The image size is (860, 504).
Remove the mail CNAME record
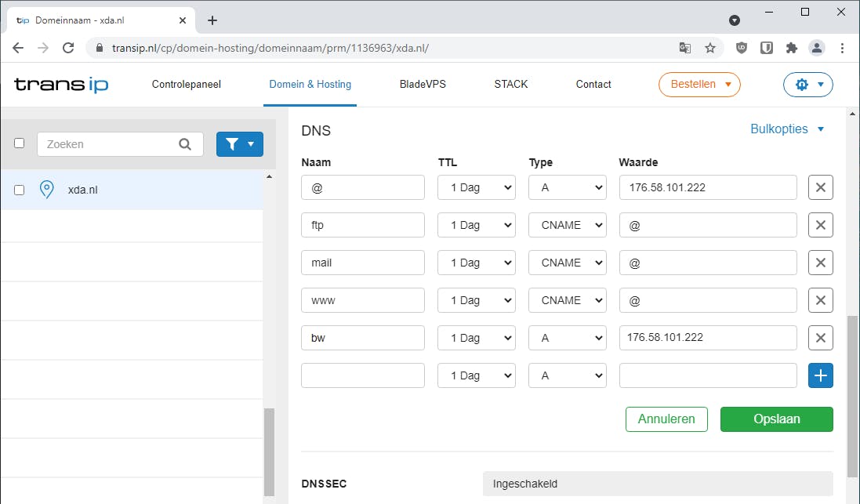[x=821, y=263]
